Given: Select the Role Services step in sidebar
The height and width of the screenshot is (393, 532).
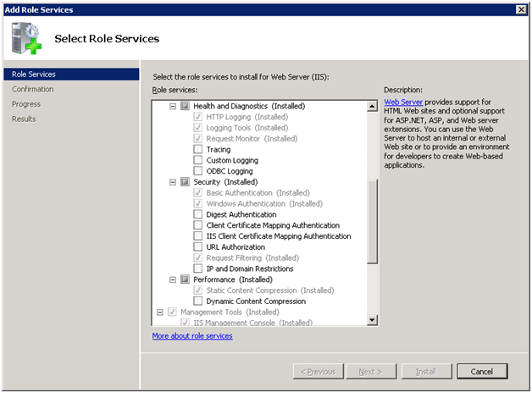Looking at the screenshot, I should coord(34,75).
